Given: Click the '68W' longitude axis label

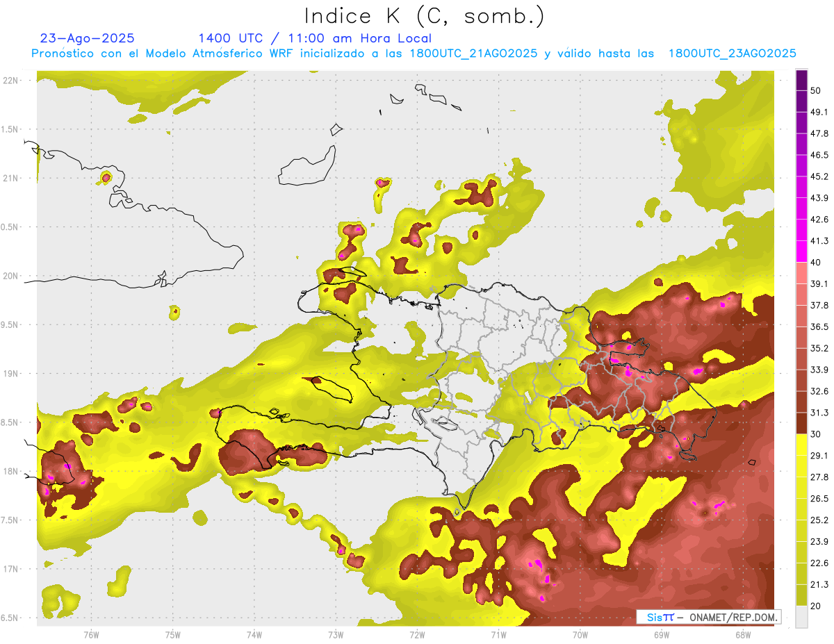Looking at the screenshot, I should (x=743, y=634).
